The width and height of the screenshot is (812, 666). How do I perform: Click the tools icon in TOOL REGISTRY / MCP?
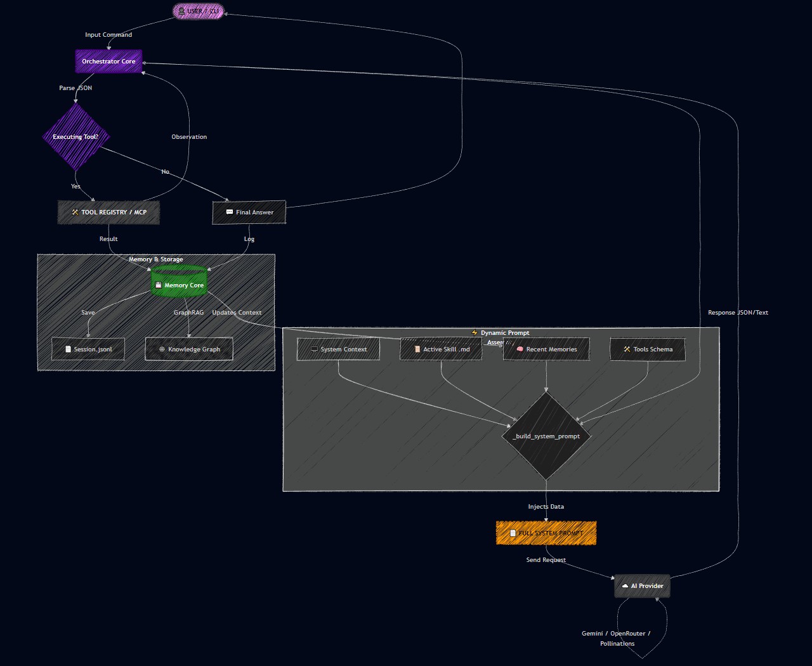(75, 212)
